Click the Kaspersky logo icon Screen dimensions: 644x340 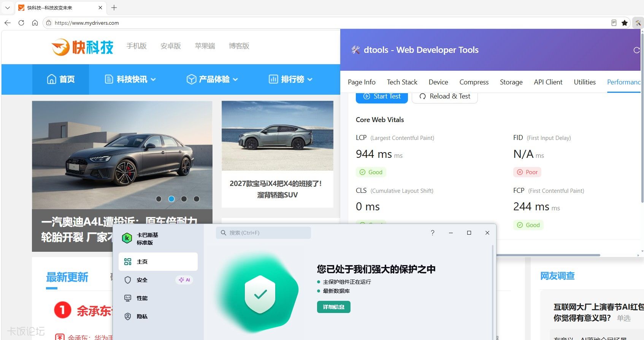127,238
